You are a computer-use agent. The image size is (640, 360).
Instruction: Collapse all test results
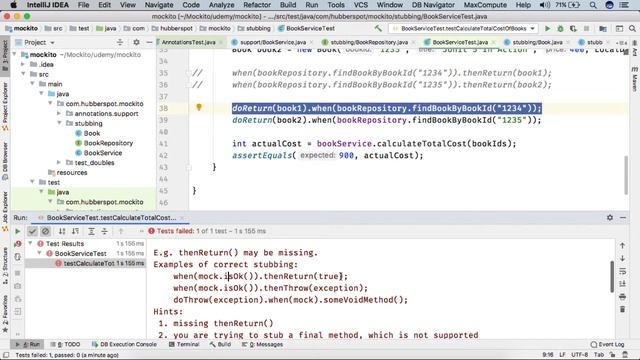tap(104, 231)
